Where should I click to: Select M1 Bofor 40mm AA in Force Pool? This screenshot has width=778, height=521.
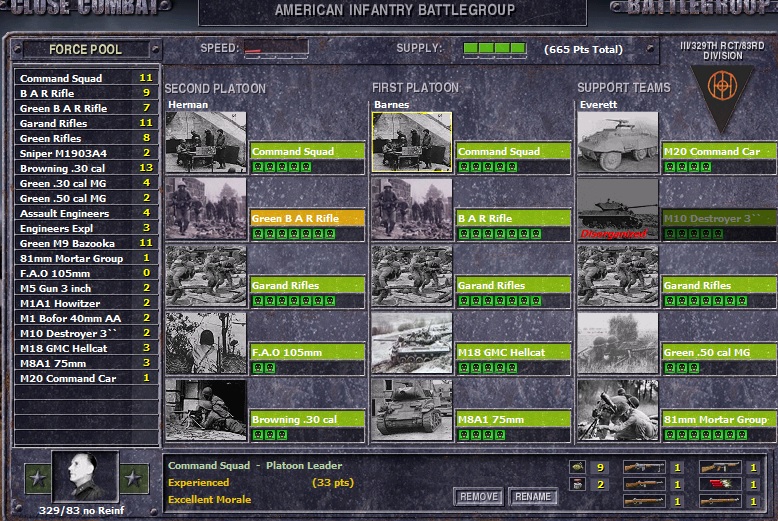click(x=86, y=318)
